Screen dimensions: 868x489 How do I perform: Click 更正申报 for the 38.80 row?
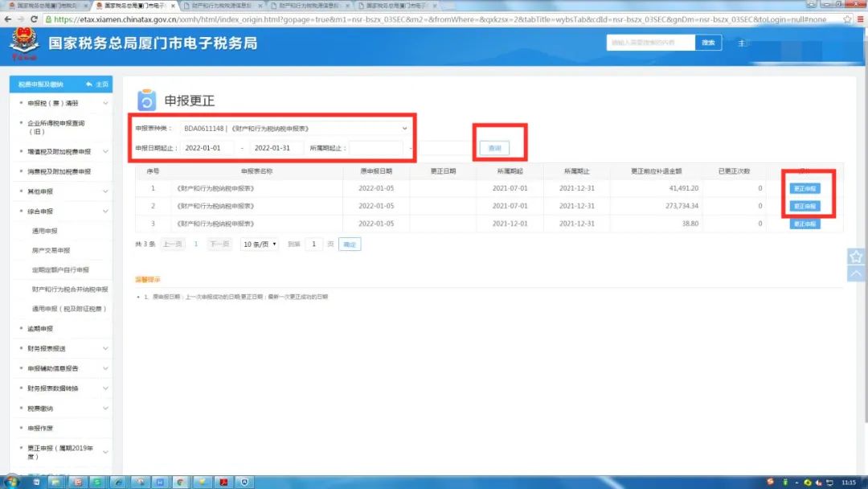tap(805, 224)
